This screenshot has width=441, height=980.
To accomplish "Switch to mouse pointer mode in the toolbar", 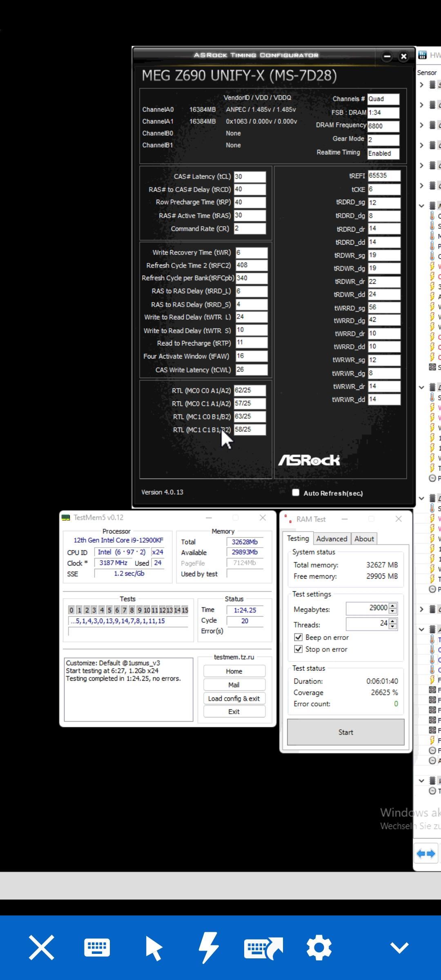I will (x=154, y=948).
